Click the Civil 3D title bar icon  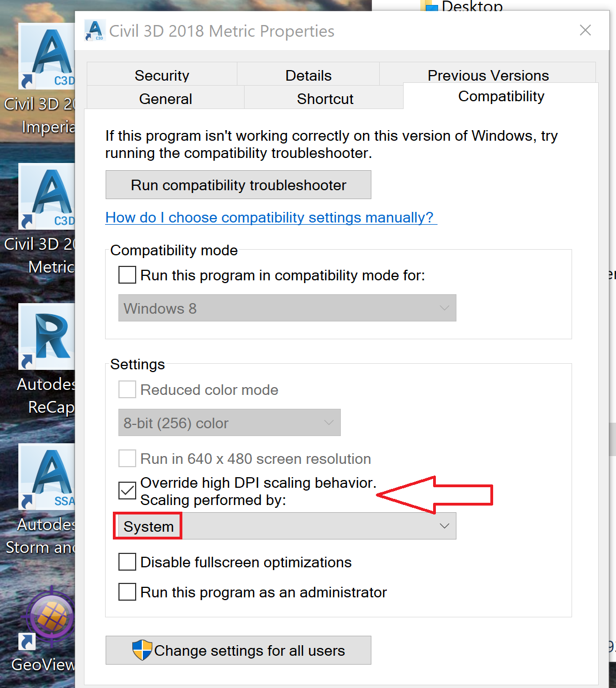tap(95, 31)
